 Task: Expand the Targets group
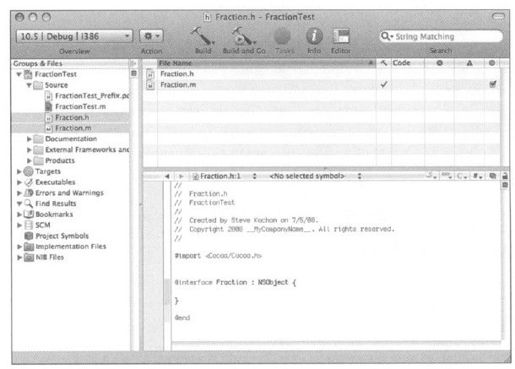pos(19,171)
